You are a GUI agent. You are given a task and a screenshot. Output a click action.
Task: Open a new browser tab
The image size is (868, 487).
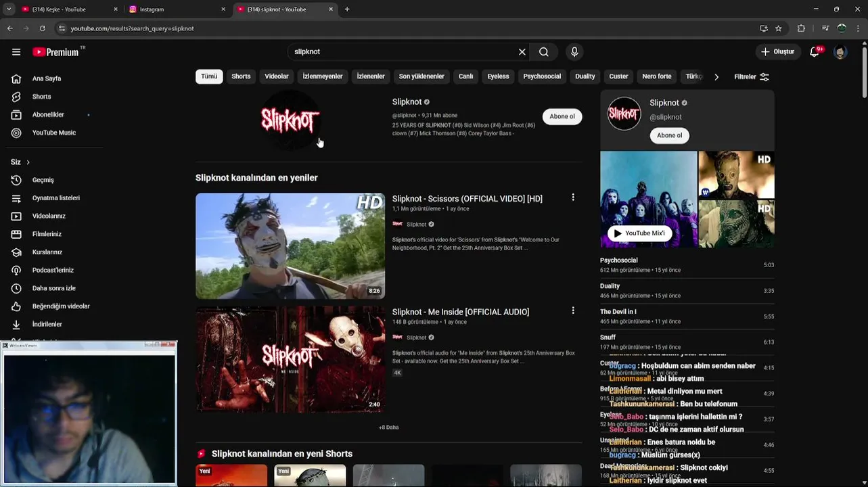point(347,9)
